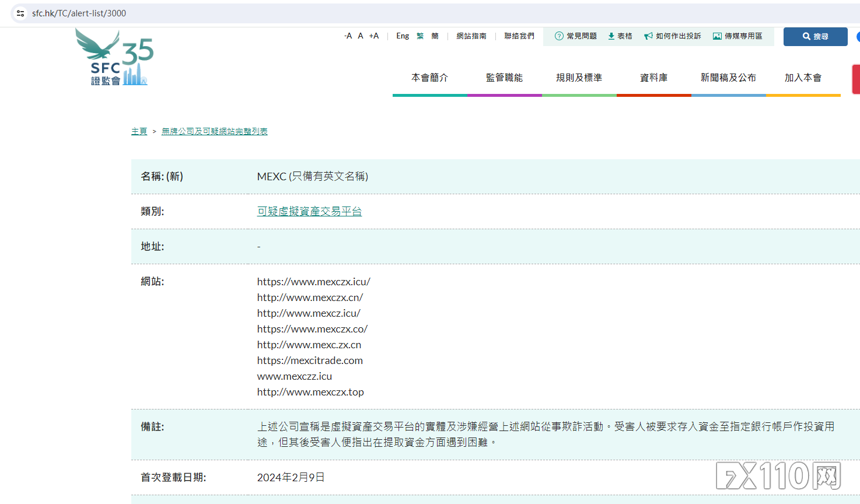This screenshot has height=504, width=860.
Task: Click the forms download icon link
Action: [x=620, y=36]
